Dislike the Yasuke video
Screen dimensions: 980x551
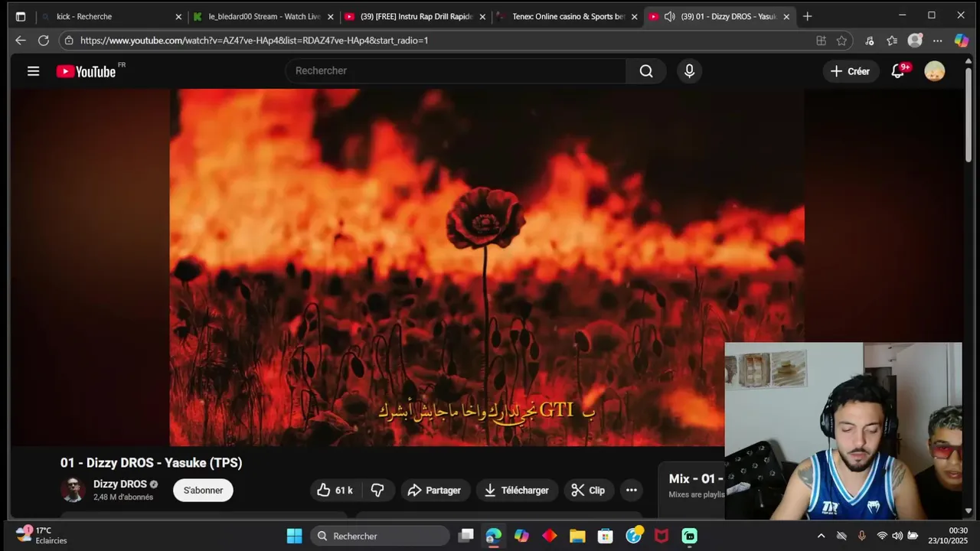[x=377, y=490]
